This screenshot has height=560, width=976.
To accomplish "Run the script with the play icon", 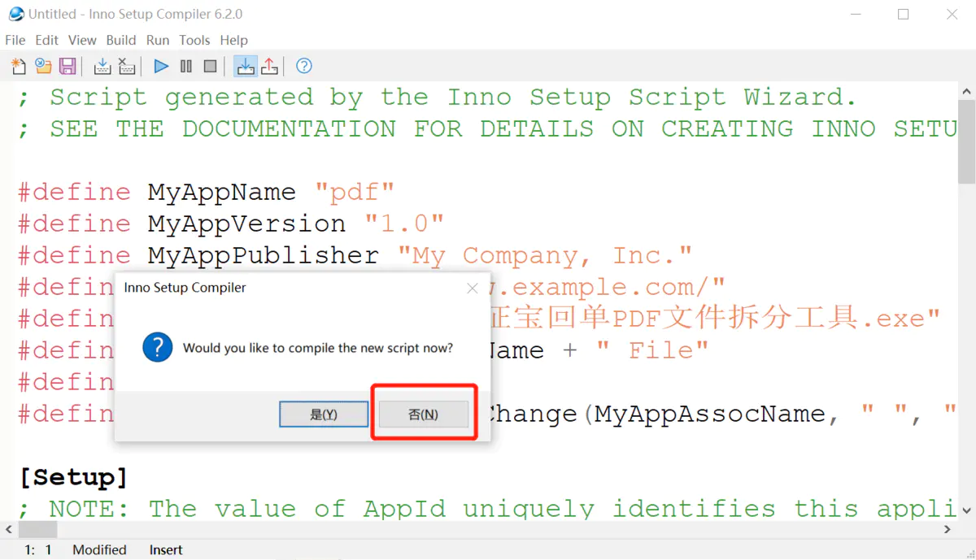I will [x=161, y=66].
